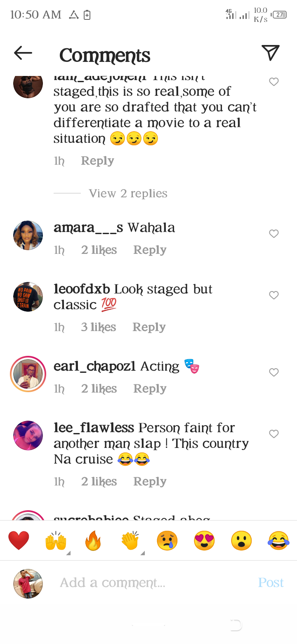Open skin tone options for clapping emoji

coord(143,553)
